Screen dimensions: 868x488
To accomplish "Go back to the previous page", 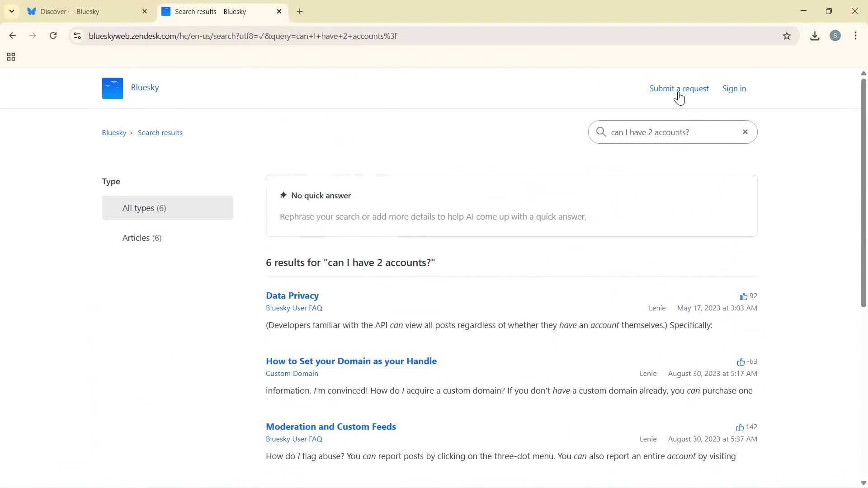I will (x=12, y=36).
